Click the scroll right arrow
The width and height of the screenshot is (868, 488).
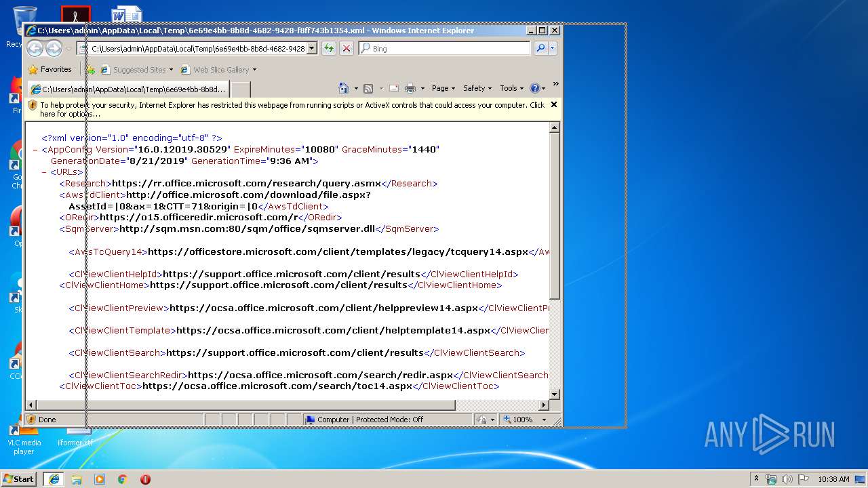(x=543, y=405)
